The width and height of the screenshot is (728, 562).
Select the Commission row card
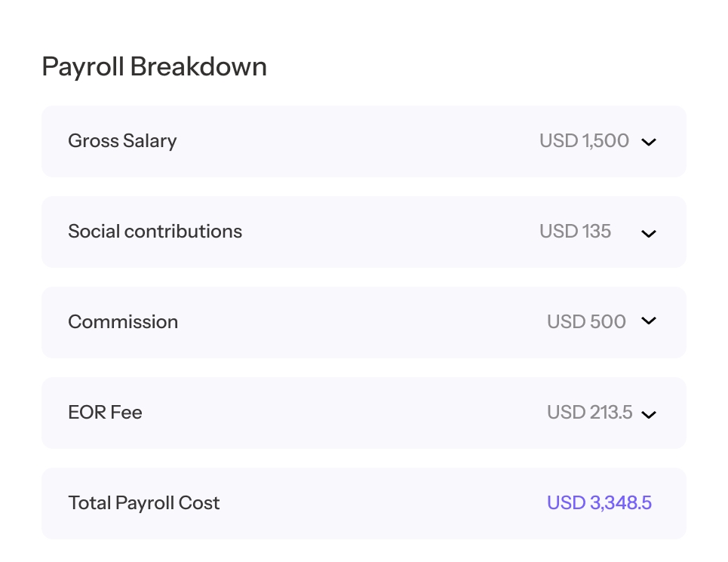click(x=362, y=322)
